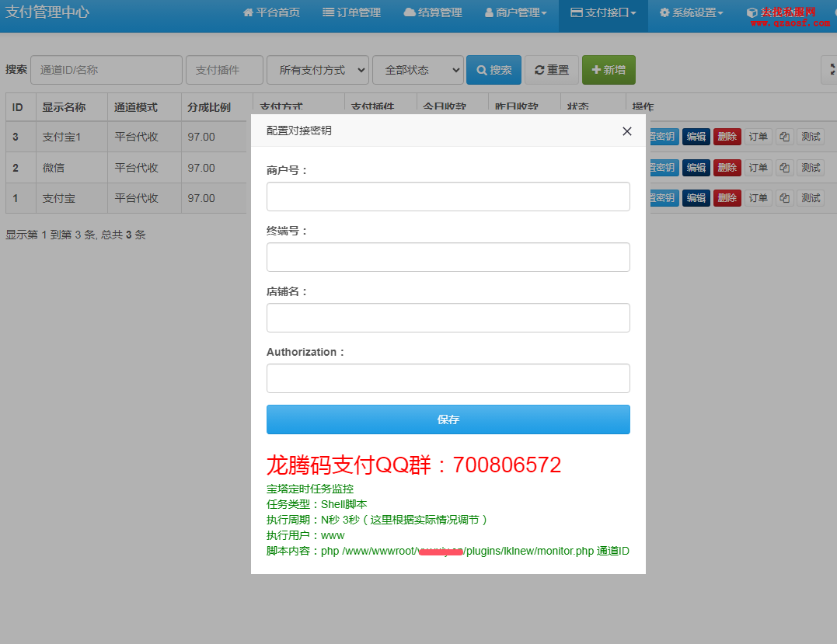Click 删除 for row ID 1

pos(727,198)
